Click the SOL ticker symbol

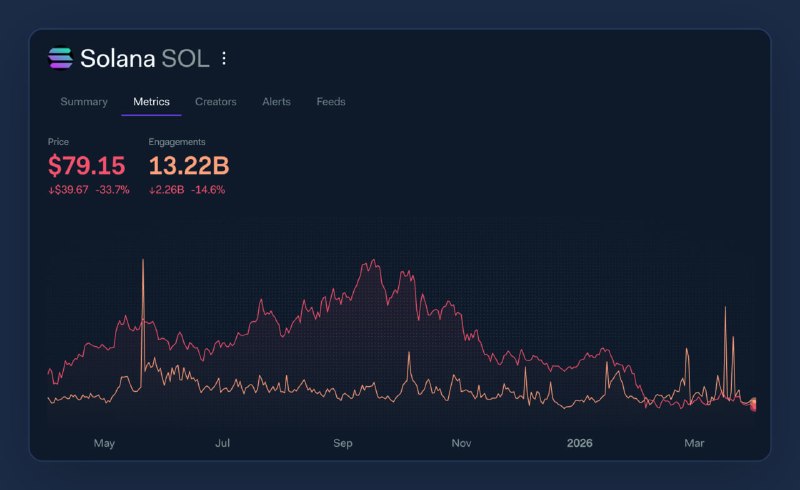[187, 59]
